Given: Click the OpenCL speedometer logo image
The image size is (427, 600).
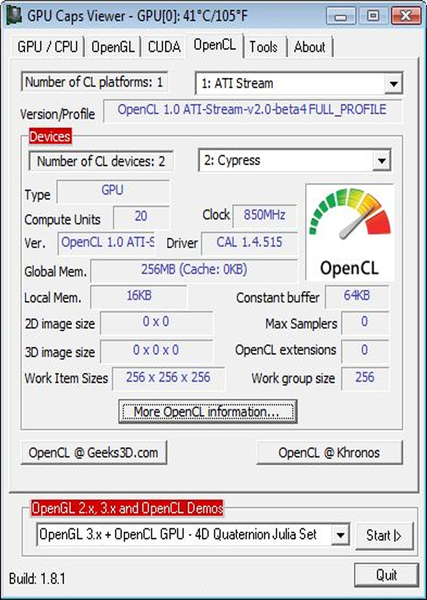Looking at the screenshot, I should pyautogui.click(x=349, y=232).
